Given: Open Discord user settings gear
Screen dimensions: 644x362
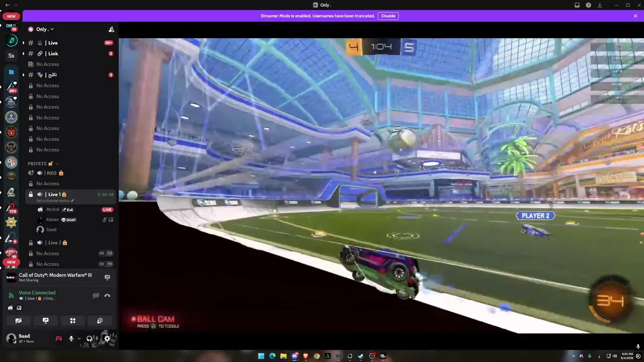Looking at the screenshot, I should 107,339.
